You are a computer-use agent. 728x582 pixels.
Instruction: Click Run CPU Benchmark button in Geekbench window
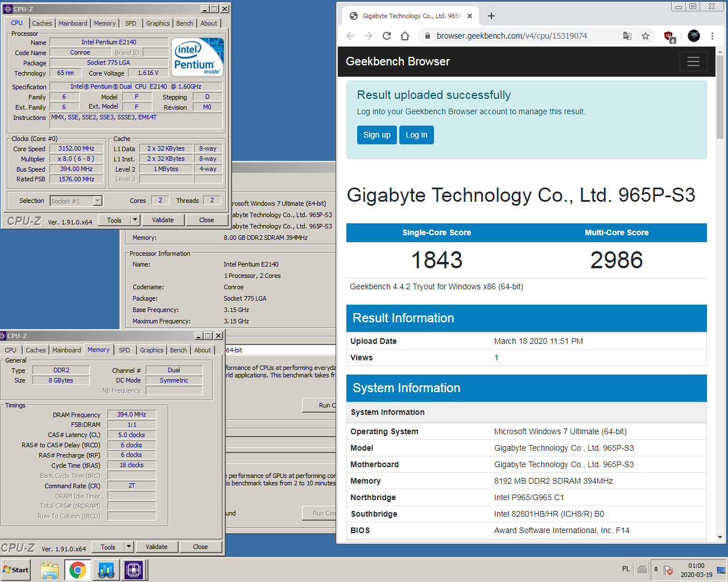click(319, 405)
